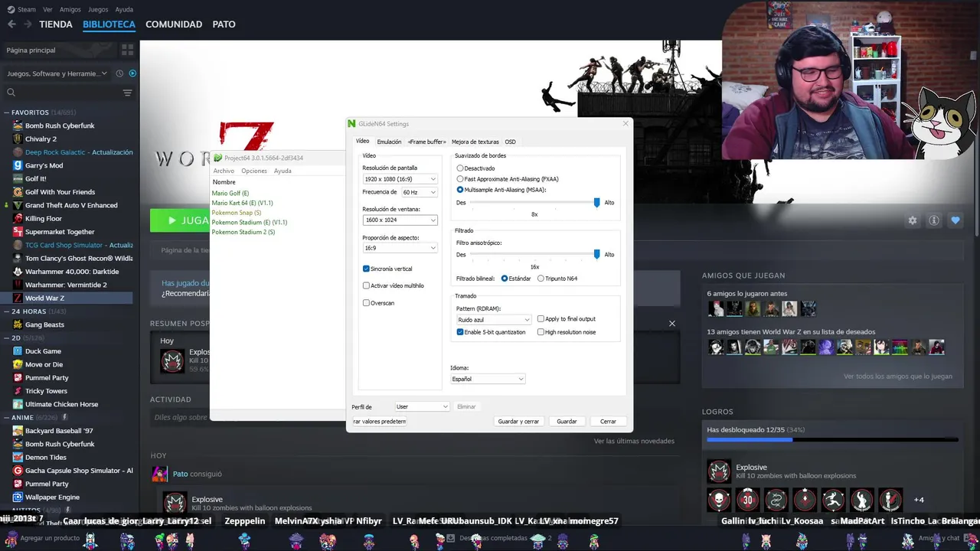
Task: Click the Chivalry 2 game icon
Action: pos(18,139)
